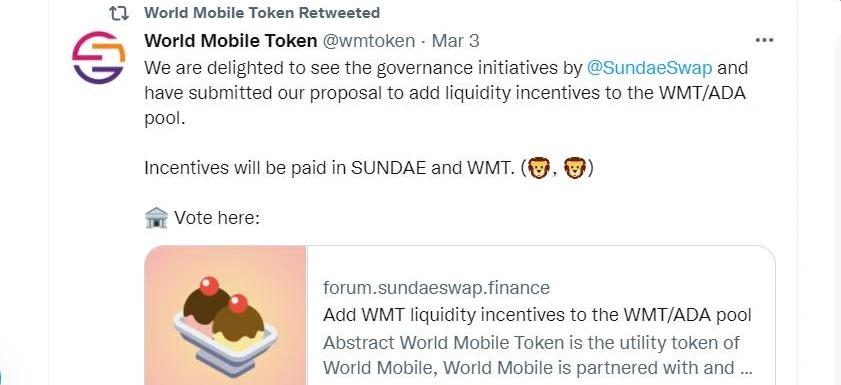
Task: Click World Mobile Token Retweeted label
Action: pyautogui.click(x=262, y=13)
